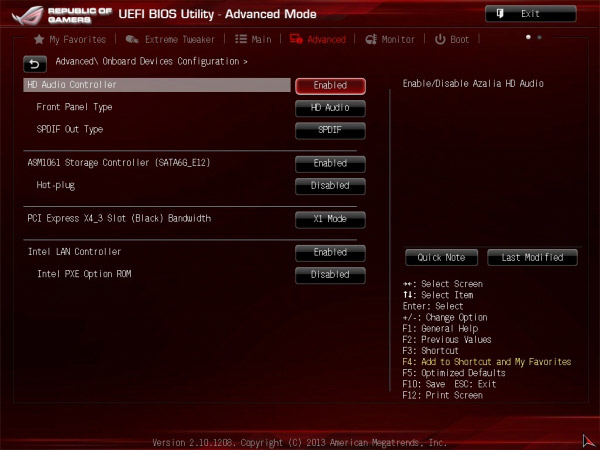This screenshot has height=450, width=600.
Task: Select the SPDIF Out Type label
Action: (x=70, y=129)
